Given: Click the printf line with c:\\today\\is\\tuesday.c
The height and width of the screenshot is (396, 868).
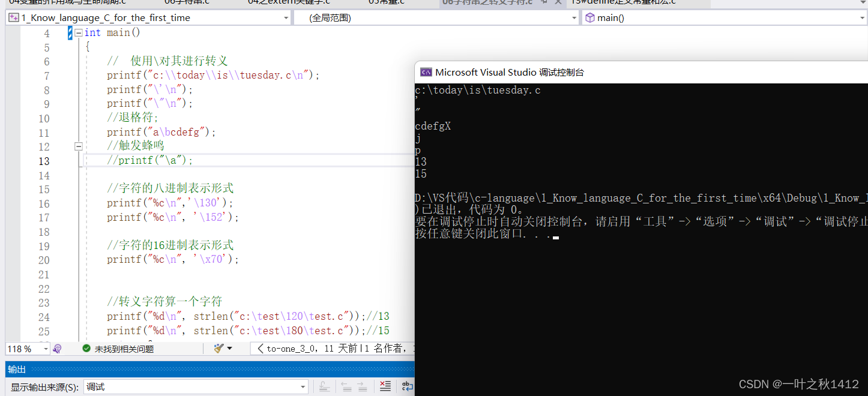Looking at the screenshot, I should click(214, 76).
